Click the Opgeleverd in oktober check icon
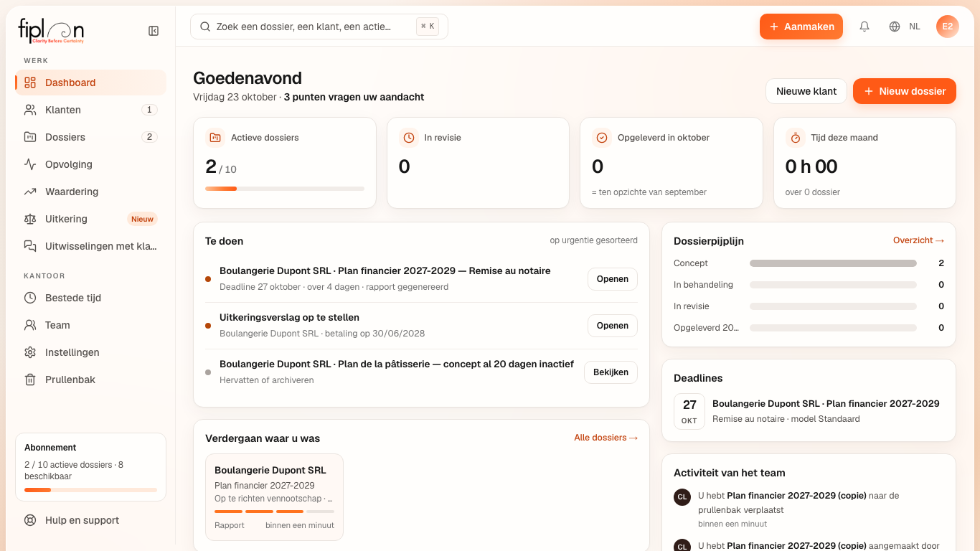Image resolution: width=980 pixels, height=551 pixels. point(602,138)
